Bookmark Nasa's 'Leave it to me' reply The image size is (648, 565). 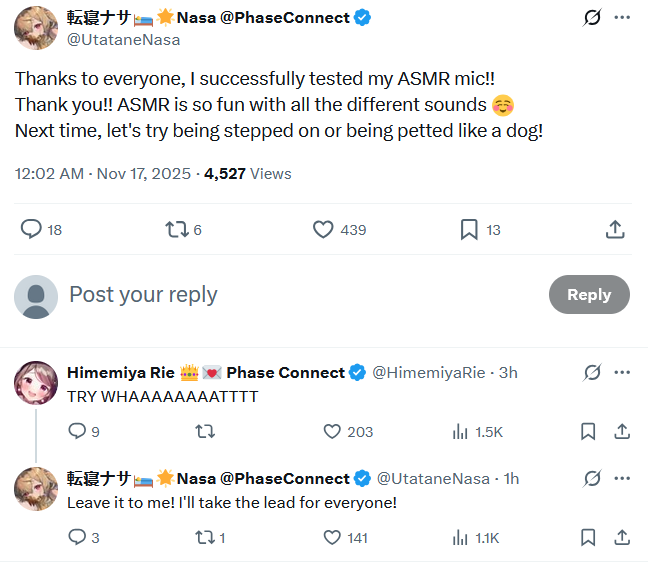point(588,538)
